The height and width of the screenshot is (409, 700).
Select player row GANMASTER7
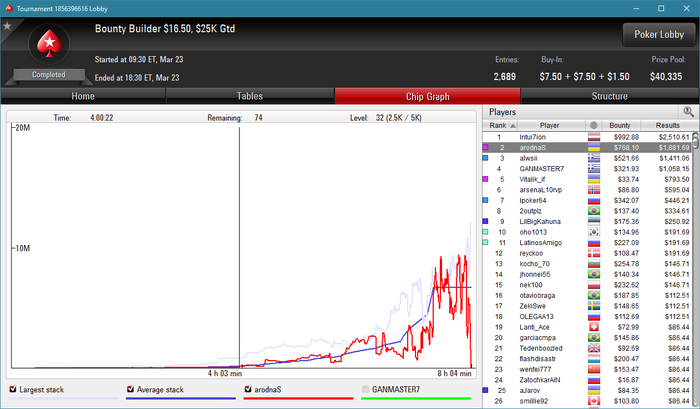587,169
